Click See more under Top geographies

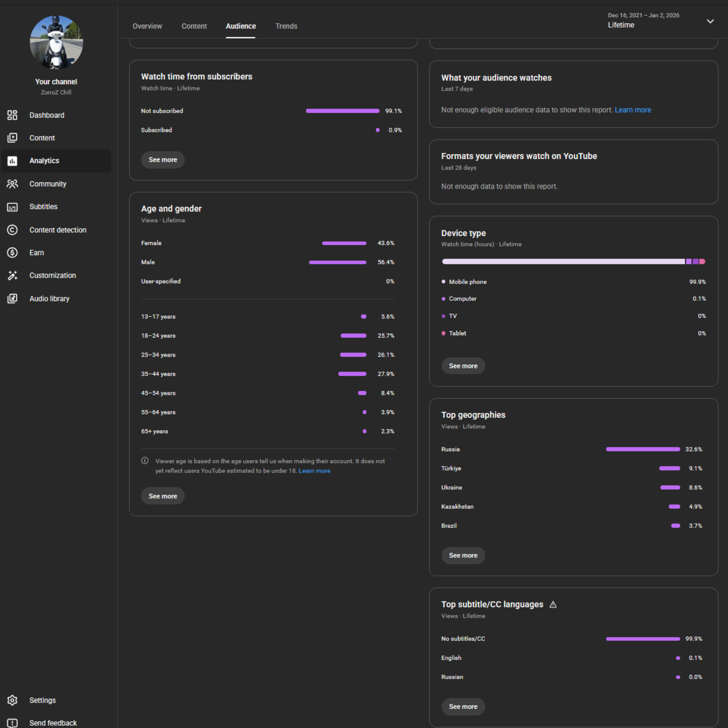(463, 555)
